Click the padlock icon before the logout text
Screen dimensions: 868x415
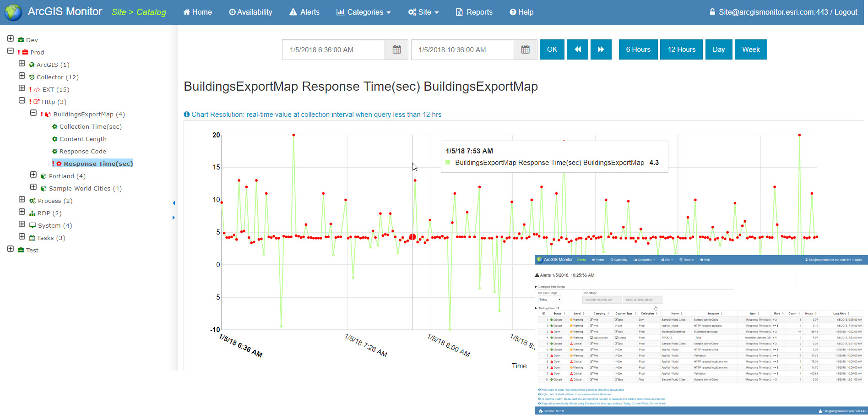[x=713, y=12]
